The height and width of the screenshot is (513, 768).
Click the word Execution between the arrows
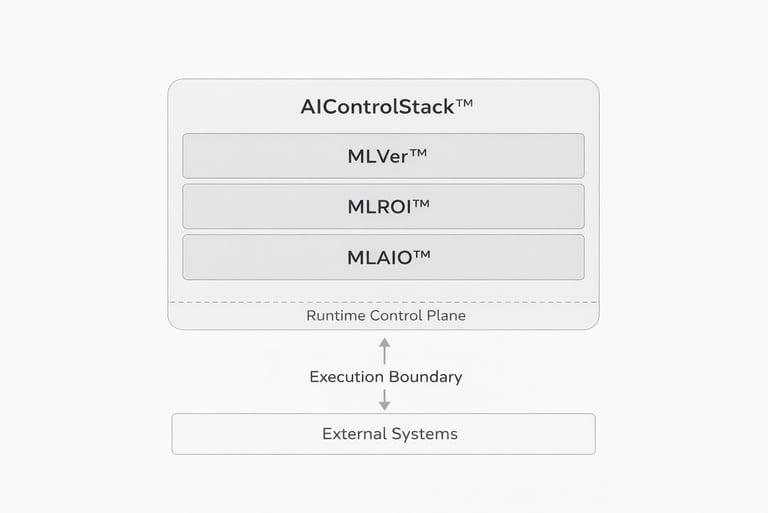point(347,377)
